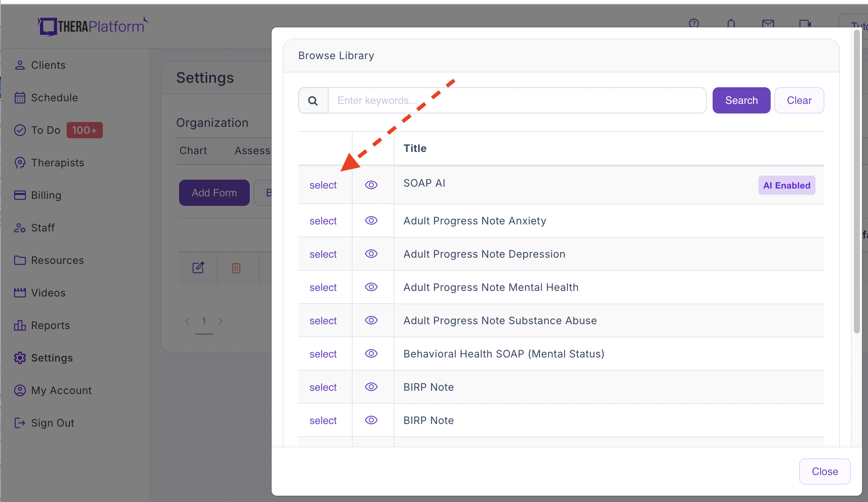Click the Clear button in Browse Library
Viewport: 868px width, 502px height.
click(799, 101)
